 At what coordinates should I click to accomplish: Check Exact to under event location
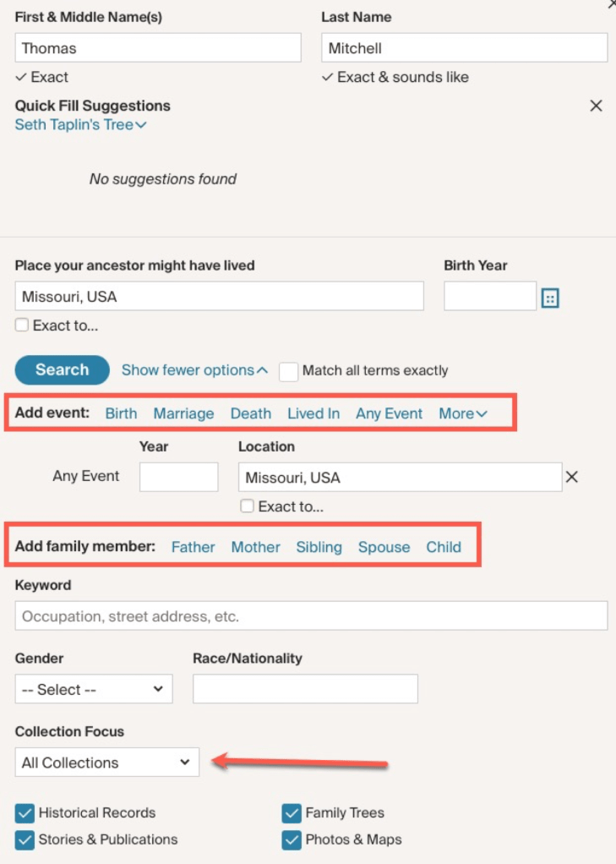pos(247,506)
